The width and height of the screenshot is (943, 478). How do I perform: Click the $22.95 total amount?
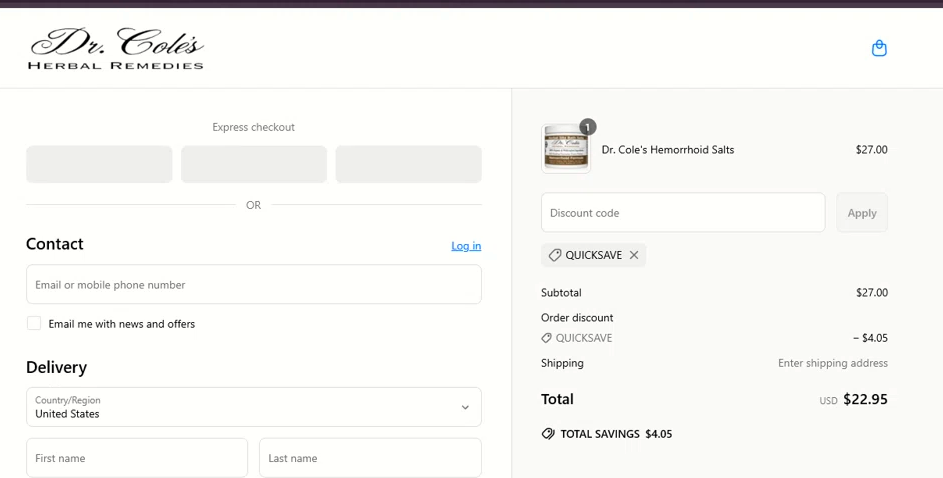(865, 399)
